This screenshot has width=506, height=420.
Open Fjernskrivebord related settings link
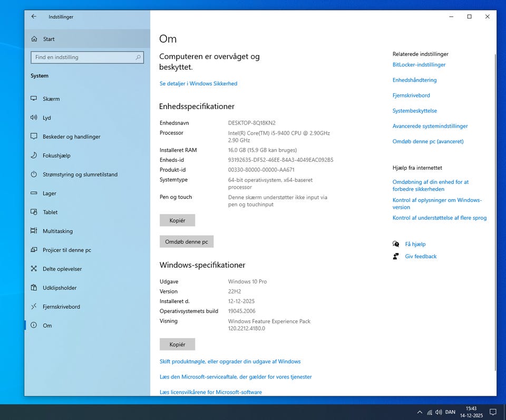pos(411,95)
